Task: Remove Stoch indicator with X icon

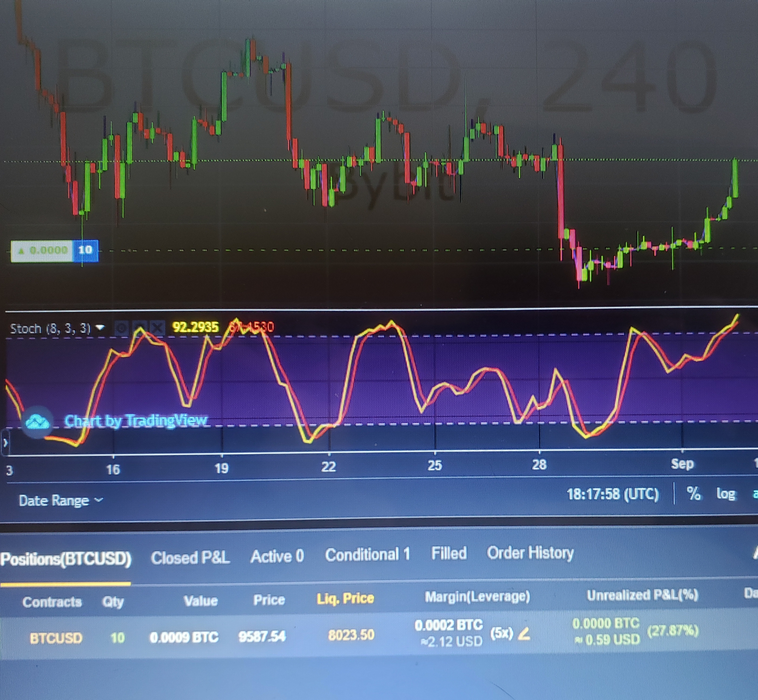Action: [158, 328]
